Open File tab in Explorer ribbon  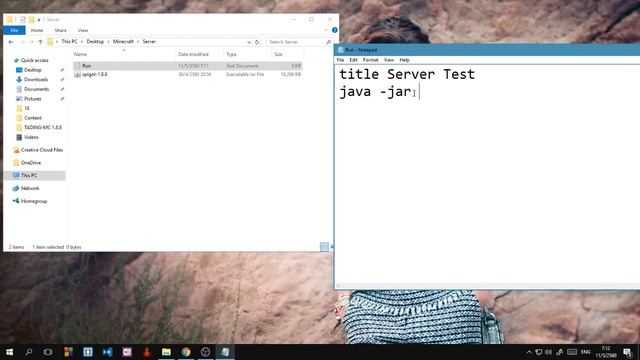(14, 30)
